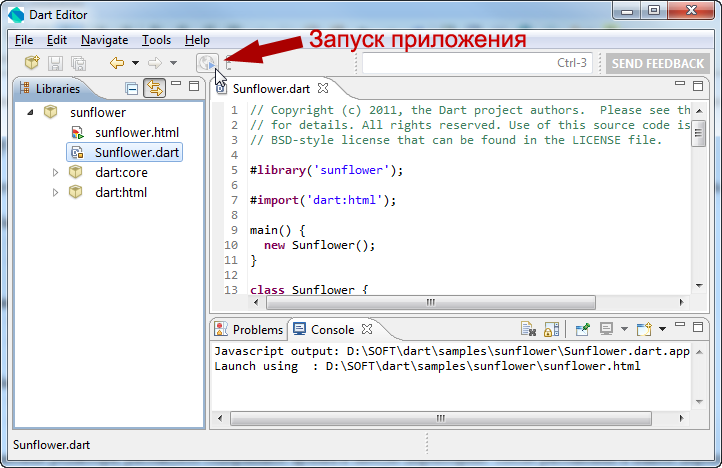Open the Navigate menu
The image size is (722, 468).
tap(105, 40)
